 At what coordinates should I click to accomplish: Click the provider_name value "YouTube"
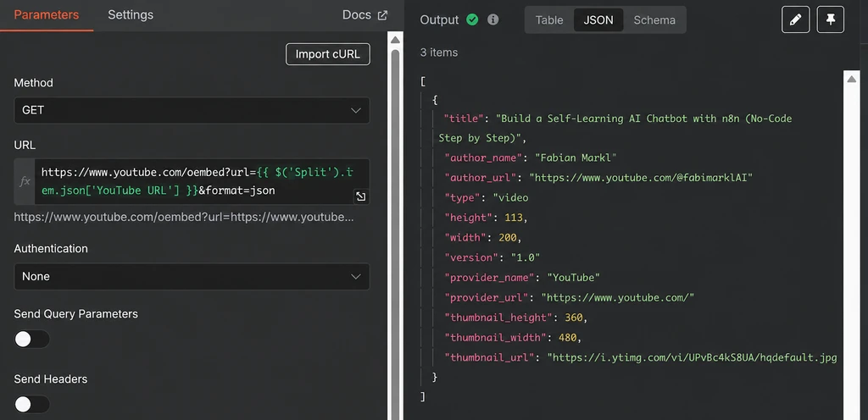(x=574, y=278)
